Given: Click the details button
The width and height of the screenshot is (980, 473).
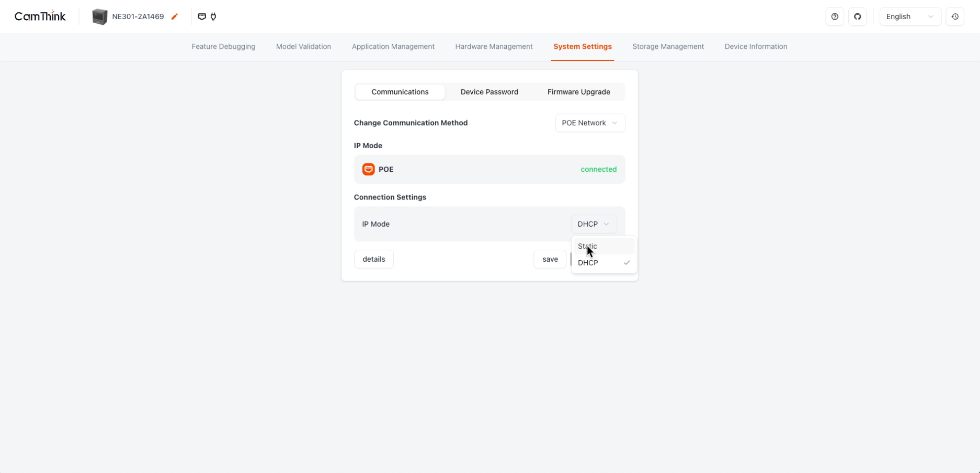Looking at the screenshot, I should tap(374, 259).
